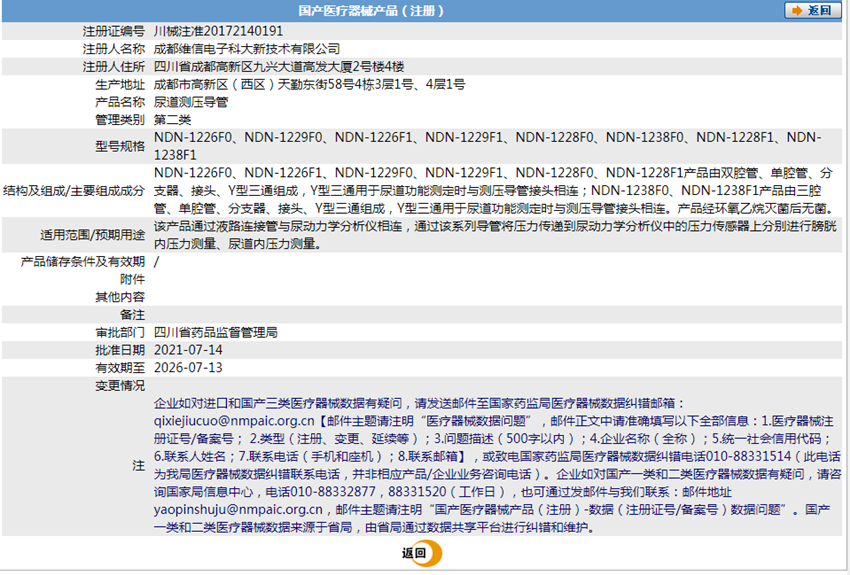
Task: Click the 管理类别 label
Action: pyautogui.click(x=120, y=120)
